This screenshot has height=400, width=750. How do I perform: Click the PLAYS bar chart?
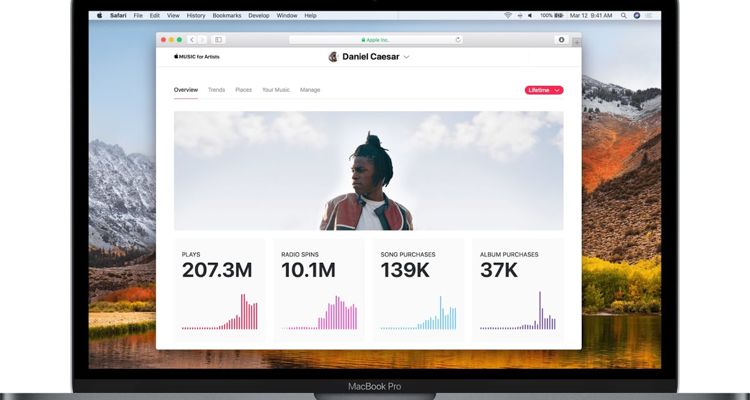coord(220,311)
